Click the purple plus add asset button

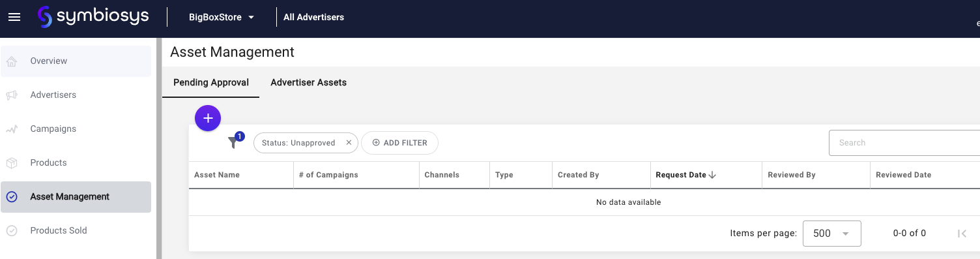pyautogui.click(x=208, y=118)
